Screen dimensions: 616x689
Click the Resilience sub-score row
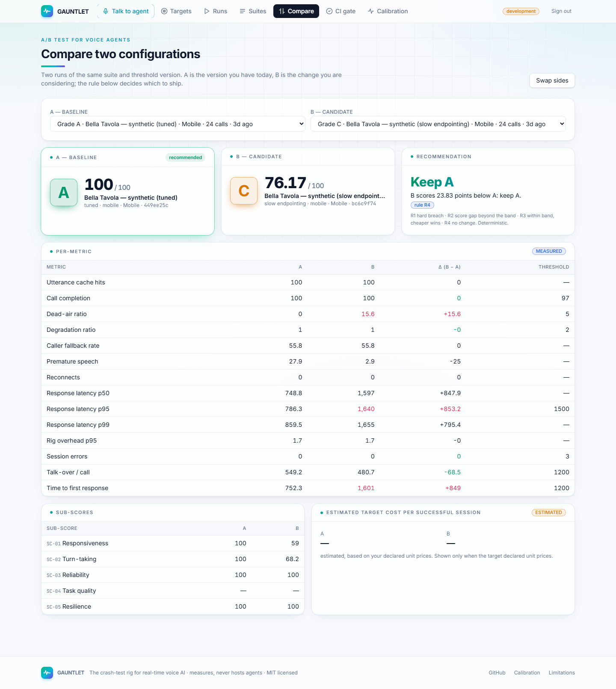click(173, 606)
